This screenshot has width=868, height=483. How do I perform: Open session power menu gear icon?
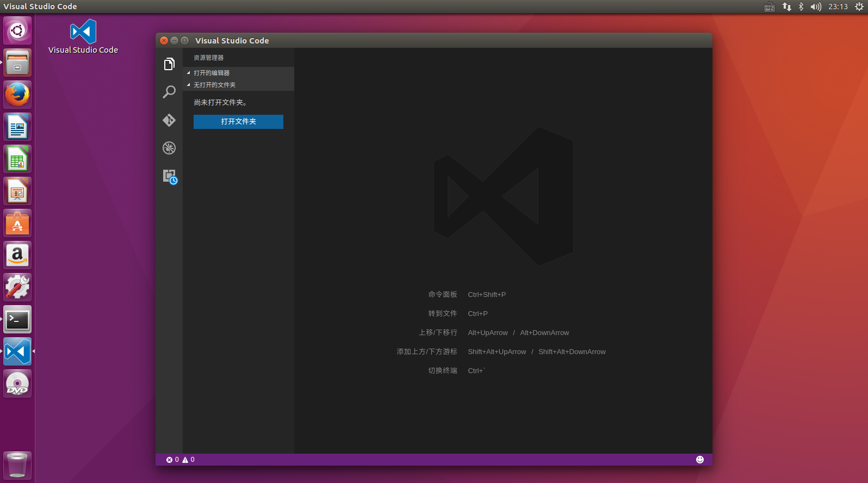pos(859,7)
